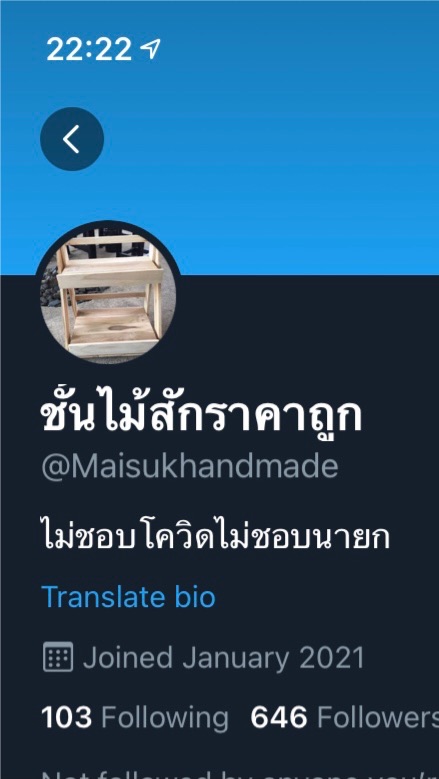Tap the word Following next to 103
439x779 pixels.
click(x=165, y=718)
